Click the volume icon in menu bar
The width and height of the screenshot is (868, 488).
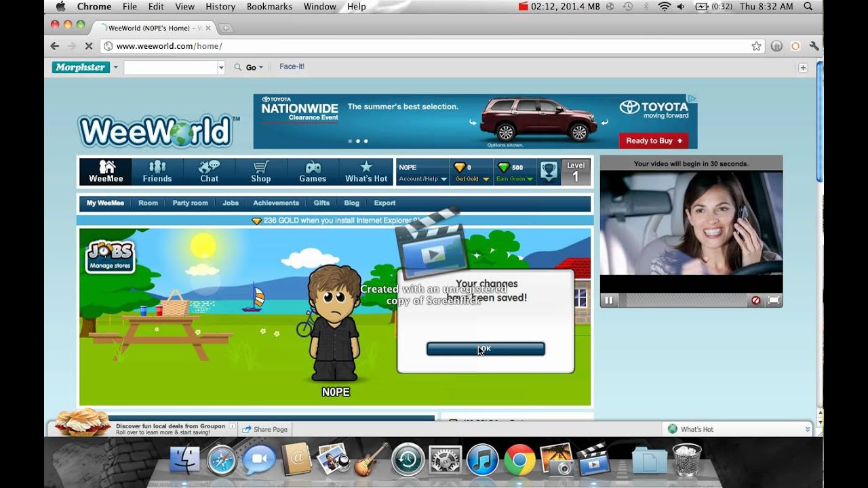click(x=681, y=7)
